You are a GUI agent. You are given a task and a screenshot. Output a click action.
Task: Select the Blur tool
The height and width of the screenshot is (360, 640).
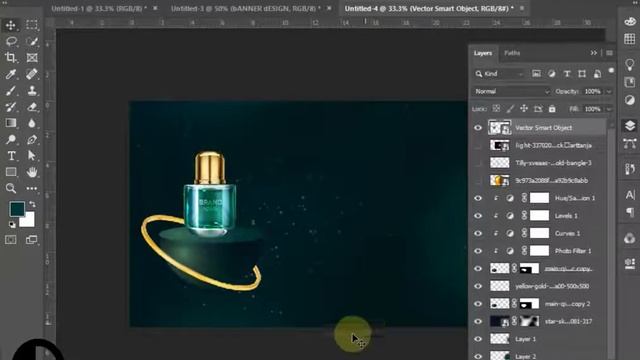coord(32,123)
